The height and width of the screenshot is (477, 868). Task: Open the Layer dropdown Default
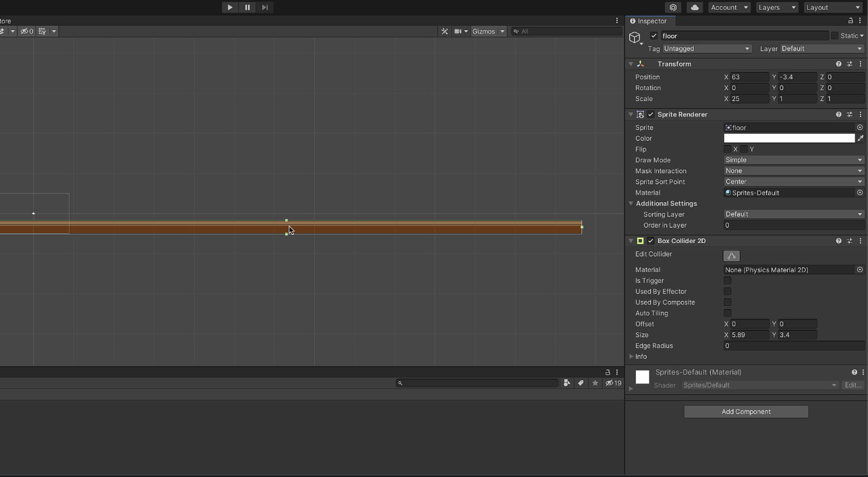(x=822, y=49)
